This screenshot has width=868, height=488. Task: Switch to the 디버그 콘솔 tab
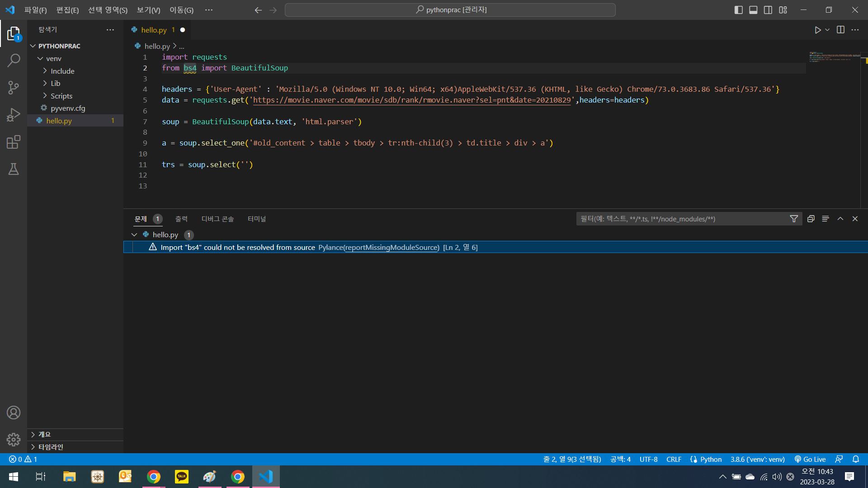217,219
